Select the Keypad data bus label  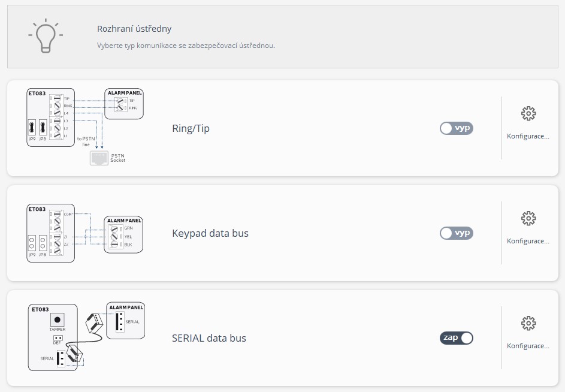point(210,233)
